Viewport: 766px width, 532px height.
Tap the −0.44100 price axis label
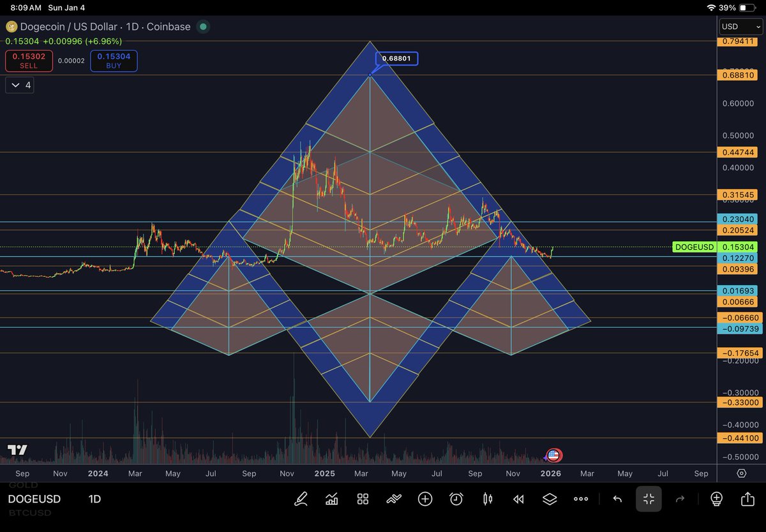point(739,438)
